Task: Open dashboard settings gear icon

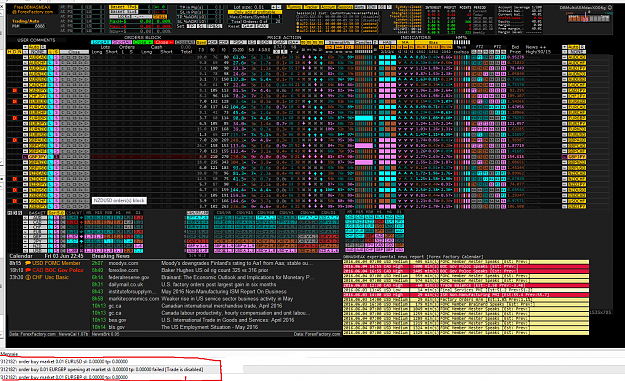Action: pyautogui.click(x=610, y=8)
